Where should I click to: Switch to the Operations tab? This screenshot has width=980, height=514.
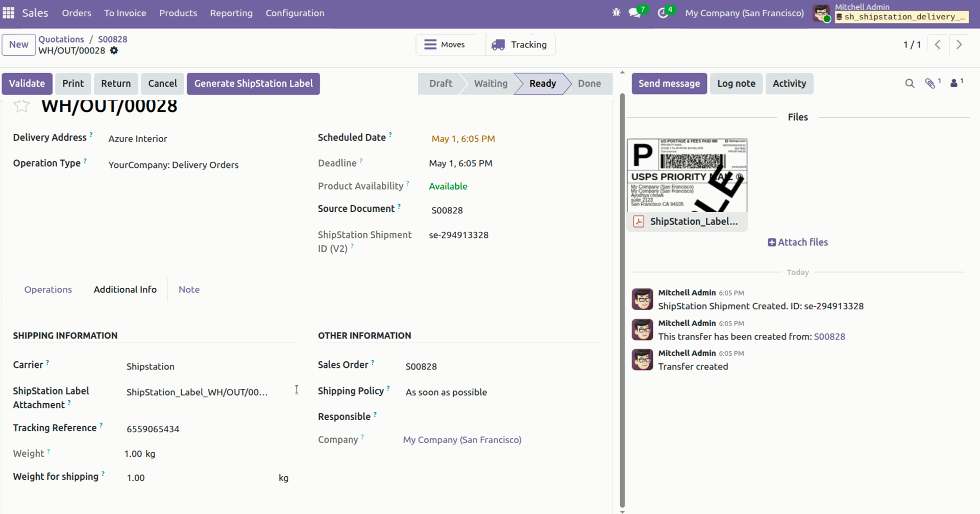48,289
